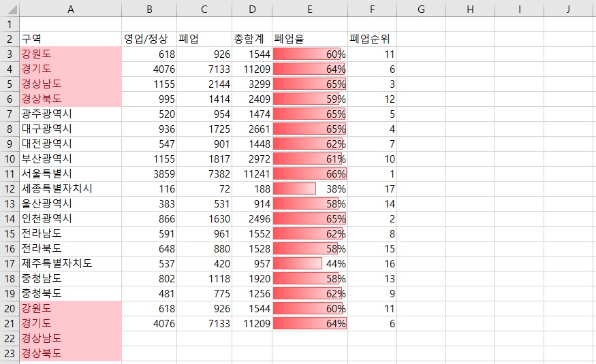This screenshot has width=596, height=364.
Task: Select cell 전라북도
Action: (70, 248)
